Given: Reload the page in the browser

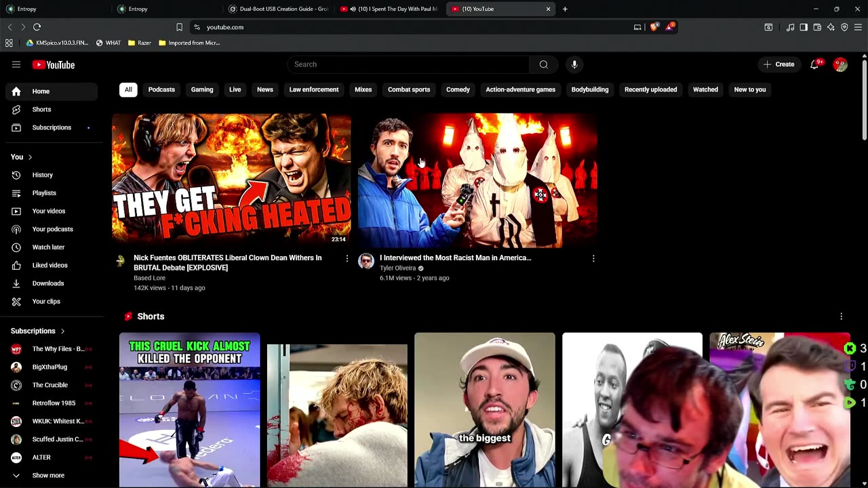Looking at the screenshot, I should (x=37, y=27).
